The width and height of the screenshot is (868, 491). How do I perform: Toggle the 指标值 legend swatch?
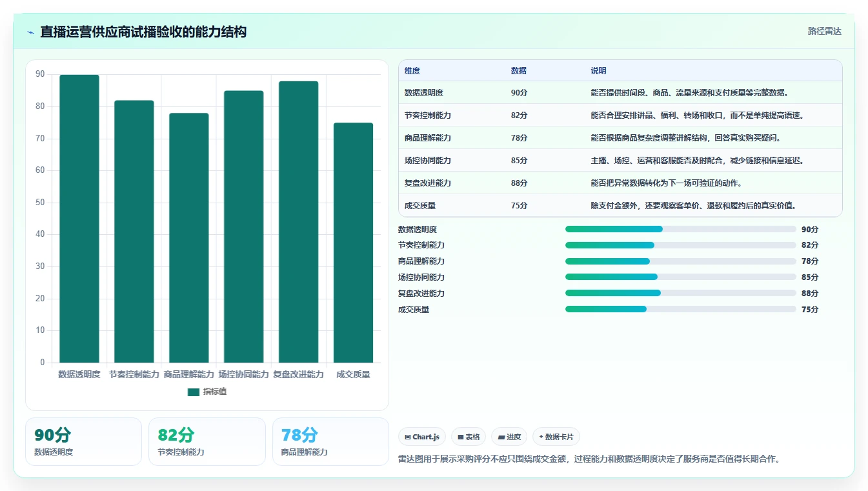[x=194, y=392]
